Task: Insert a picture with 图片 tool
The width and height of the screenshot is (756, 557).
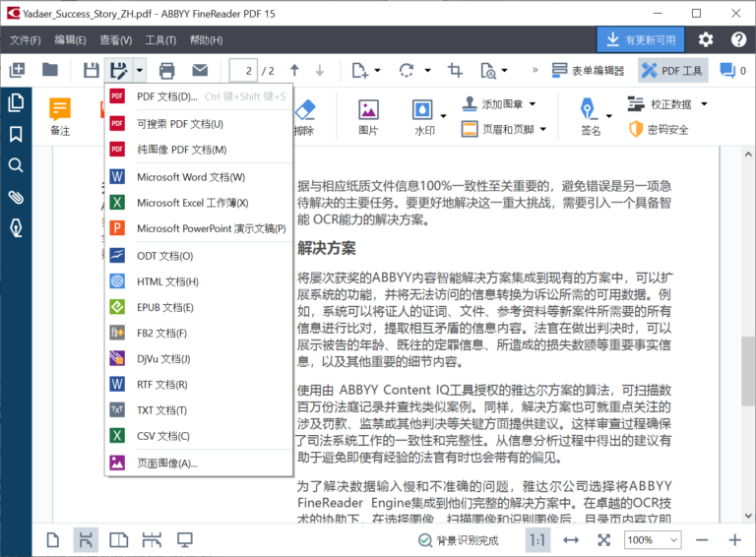Action: [x=368, y=116]
